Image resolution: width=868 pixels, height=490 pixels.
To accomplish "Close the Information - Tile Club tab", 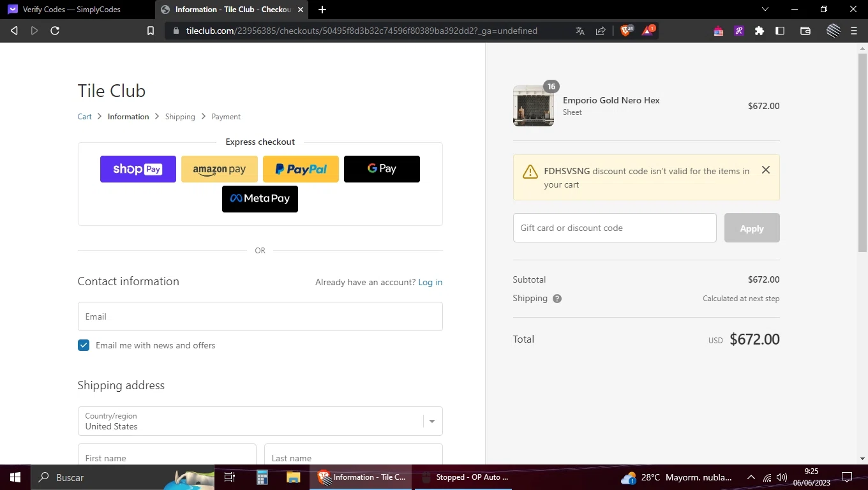I will pyautogui.click(x=301, y=10).
